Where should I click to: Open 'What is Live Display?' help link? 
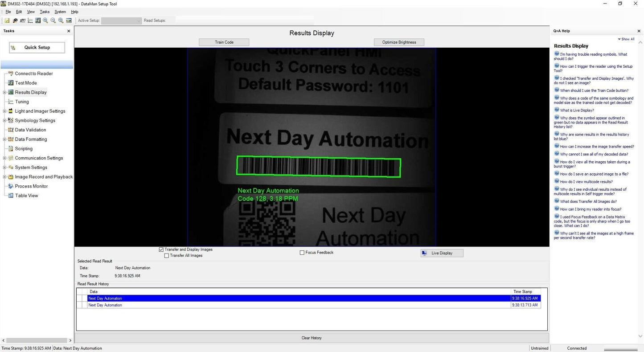click(x=577, y=110)
